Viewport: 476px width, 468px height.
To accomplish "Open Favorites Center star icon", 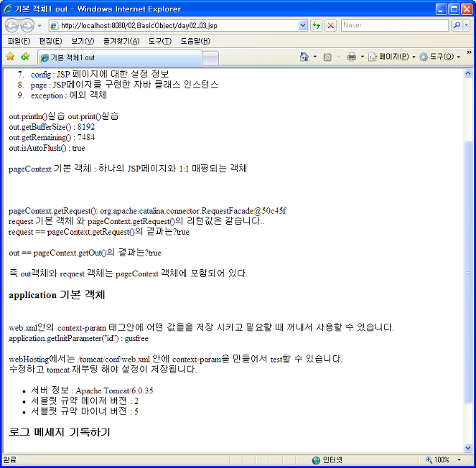I will 10,57.
